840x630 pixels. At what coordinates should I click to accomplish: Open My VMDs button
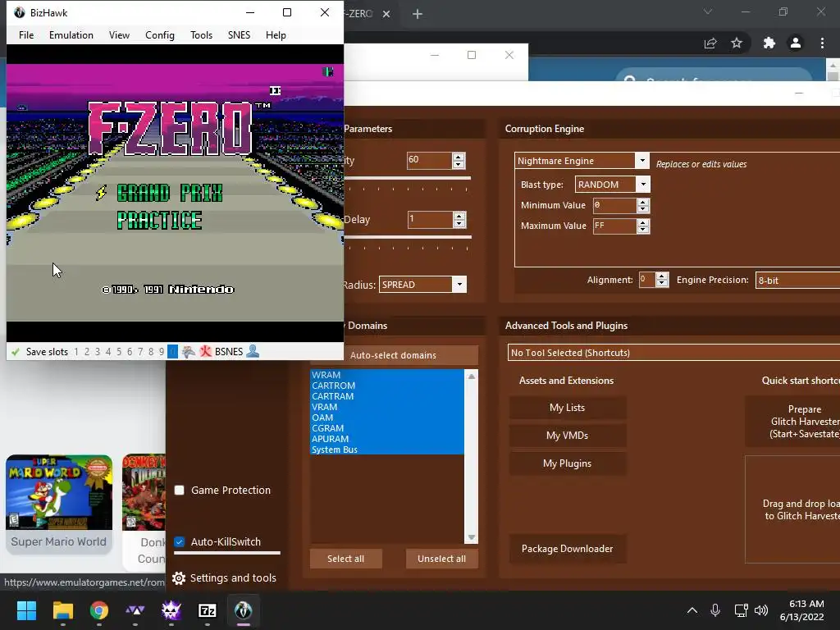pyautogui.click(x=568, y=436)
